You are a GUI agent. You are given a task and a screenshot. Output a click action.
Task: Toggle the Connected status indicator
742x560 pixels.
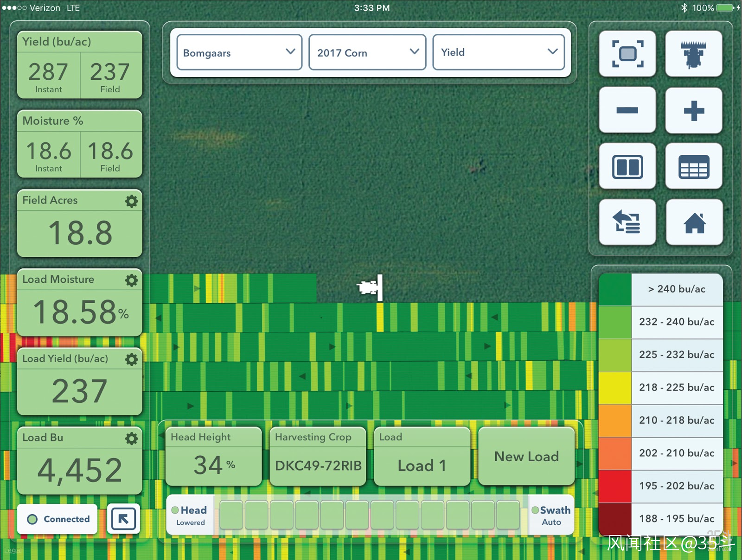tap(58, 519)
